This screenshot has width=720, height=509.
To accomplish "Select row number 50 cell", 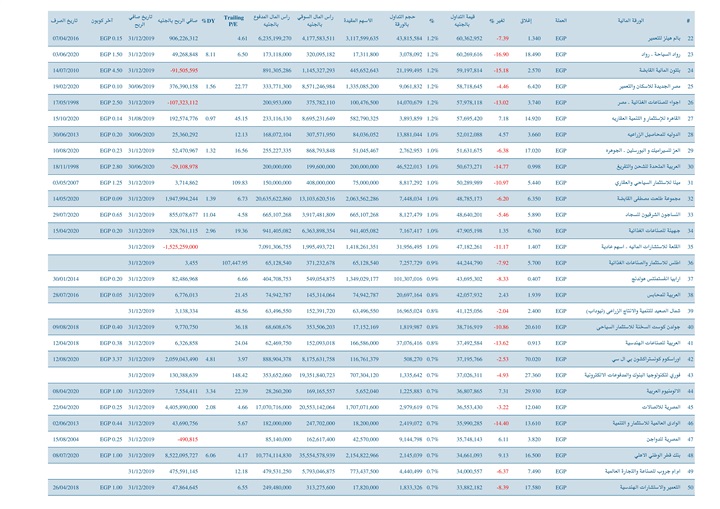I will coord(690,489).
